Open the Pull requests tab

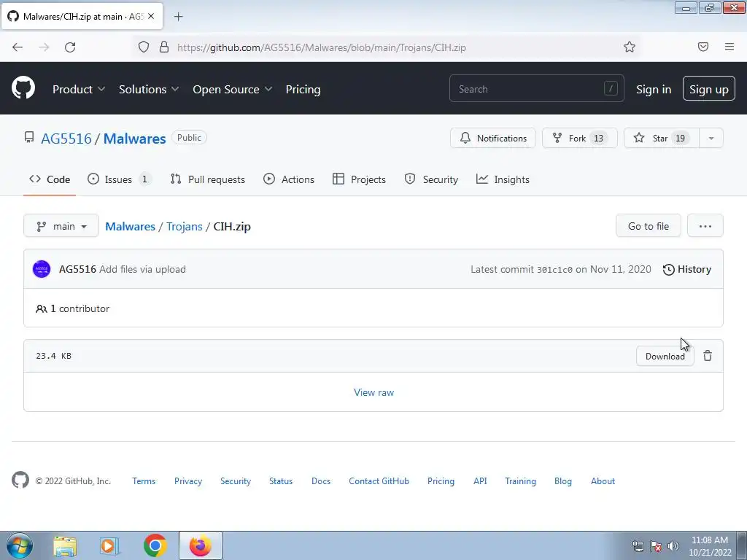point(208,179)
